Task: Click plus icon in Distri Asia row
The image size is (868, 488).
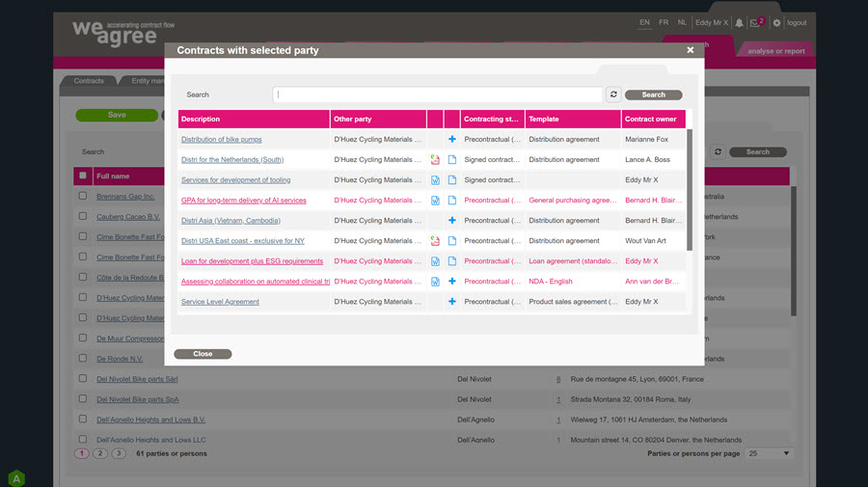Action: click(x=452, y=220)
